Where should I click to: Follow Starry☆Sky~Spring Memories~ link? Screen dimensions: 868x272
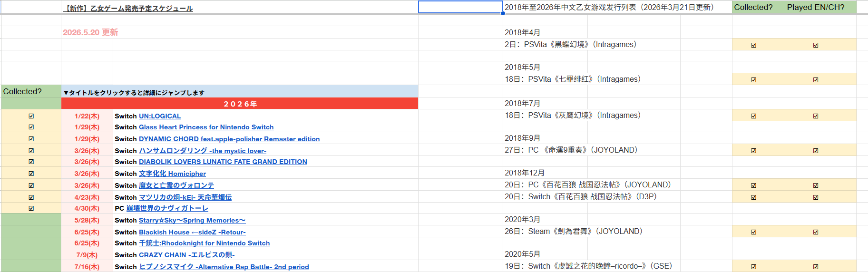click(x=192, y=220)
